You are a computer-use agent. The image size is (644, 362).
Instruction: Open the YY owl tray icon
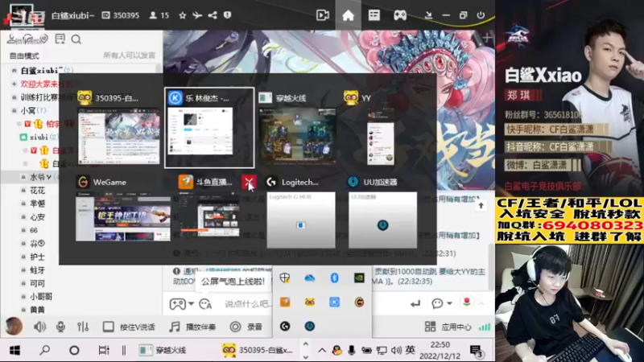(310, 302)
